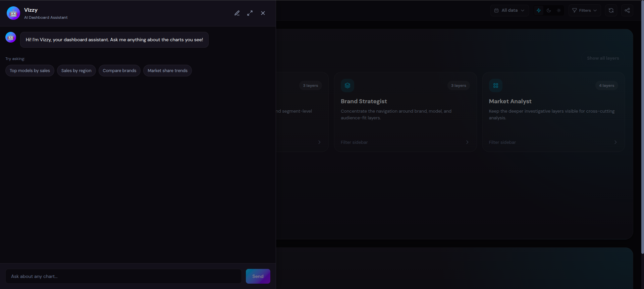Close the Vizzy assistant panel

pyautogui.click(x=263, y=13)
